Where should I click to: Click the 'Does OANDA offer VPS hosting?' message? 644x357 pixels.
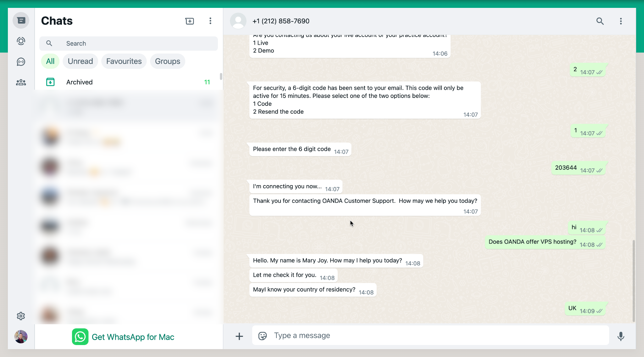545,242
